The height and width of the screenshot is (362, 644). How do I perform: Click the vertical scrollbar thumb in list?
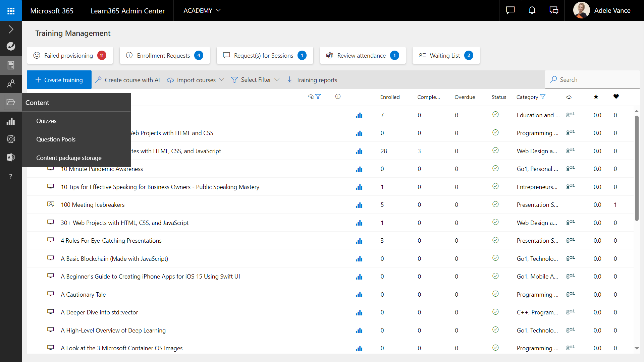tap(636, 168)
